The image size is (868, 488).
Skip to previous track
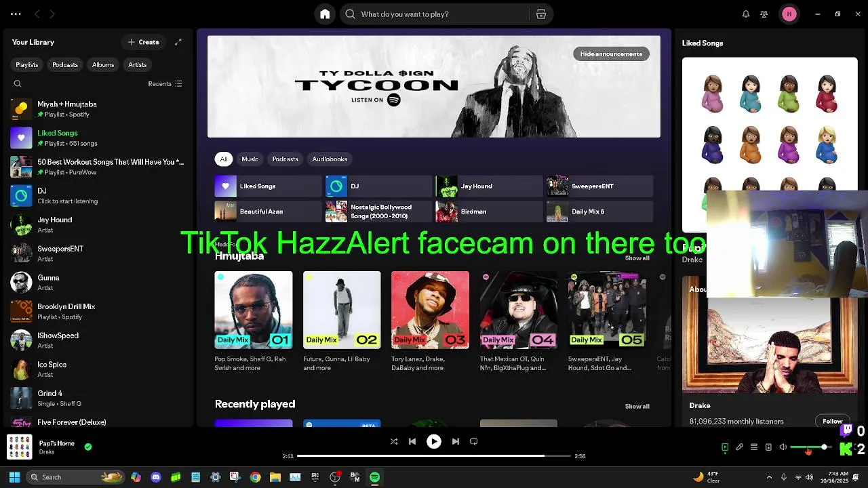[x=412, y=441]
